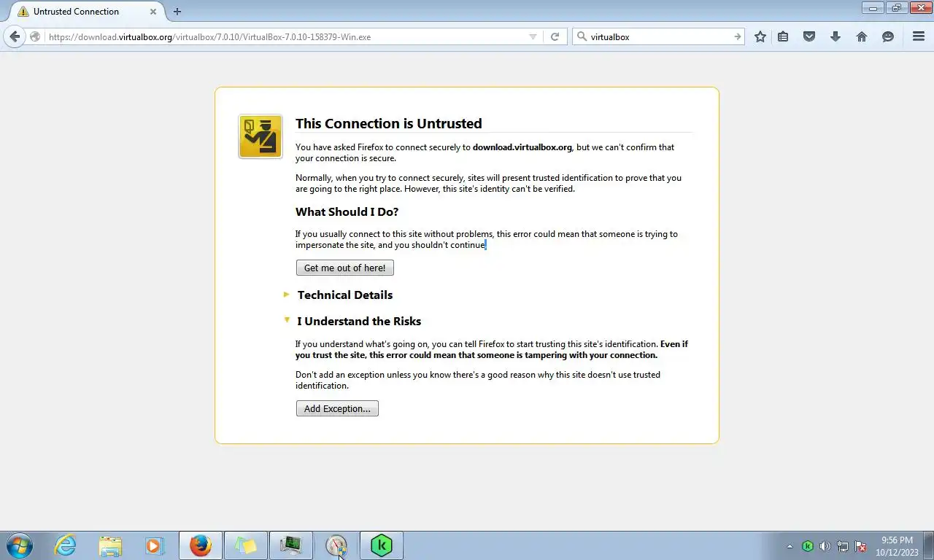Click the Kaspersky tray icon
The image size is (934, 560).
pos(808,546)
